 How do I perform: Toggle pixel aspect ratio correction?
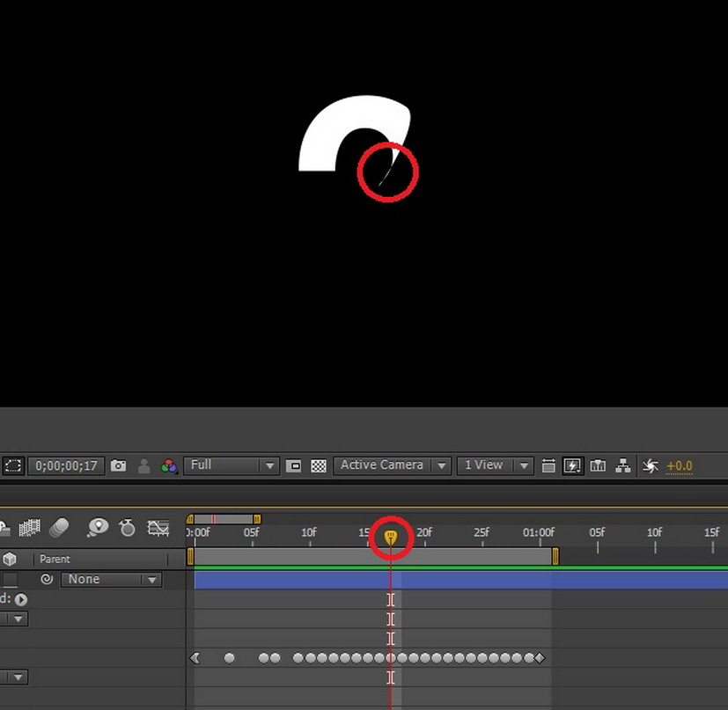pos(548,465)
